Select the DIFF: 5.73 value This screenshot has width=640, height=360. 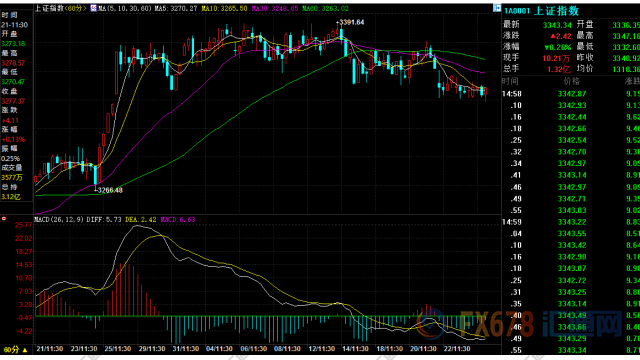point(104,220)
